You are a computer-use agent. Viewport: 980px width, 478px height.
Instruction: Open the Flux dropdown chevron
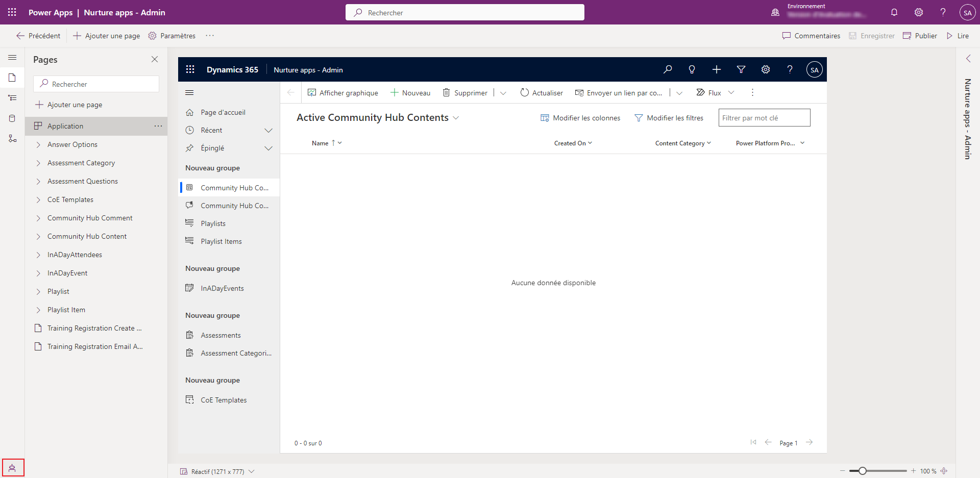tap(731, 92)
